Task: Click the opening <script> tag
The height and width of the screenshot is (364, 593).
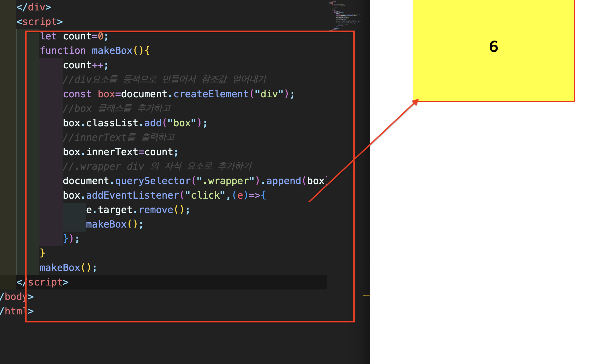Action: pos(39,22)
